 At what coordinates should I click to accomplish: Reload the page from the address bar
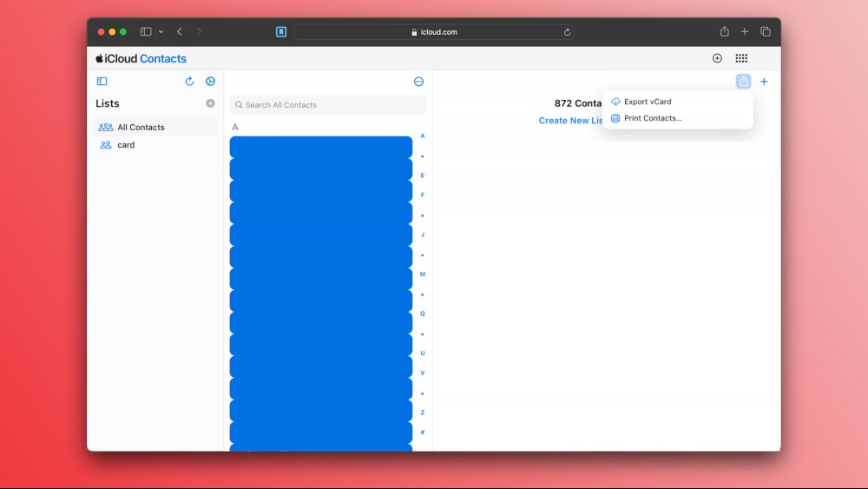tap(567, 32)
